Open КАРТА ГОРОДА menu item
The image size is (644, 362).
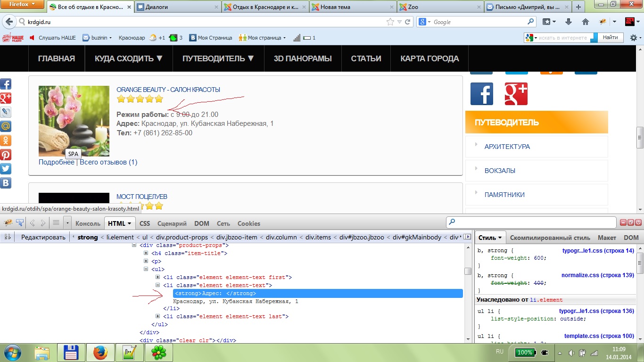[429, 58]
